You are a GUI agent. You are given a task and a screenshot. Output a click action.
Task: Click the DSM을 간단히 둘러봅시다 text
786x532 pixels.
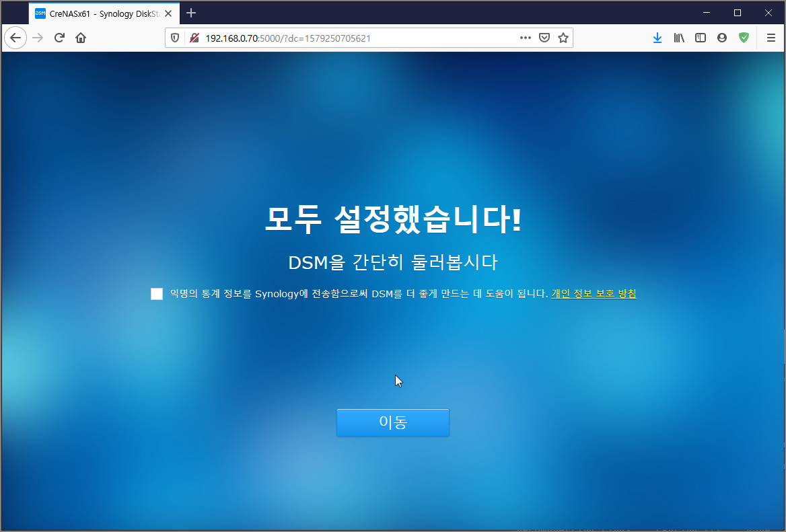pyautogui.click(x=393, y=262)
